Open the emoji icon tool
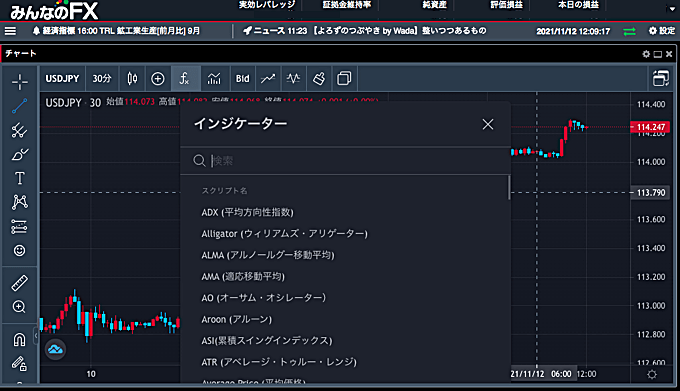Viewport: 680px width, 391px height. pyautogui.click(x=20, y=251)
